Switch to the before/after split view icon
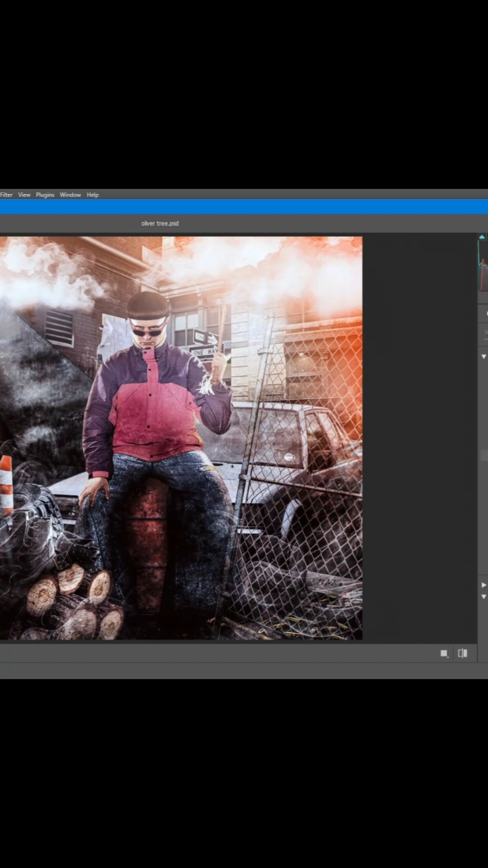The height and width of the screenshot is (868, 488). click(x=463, y=653)
